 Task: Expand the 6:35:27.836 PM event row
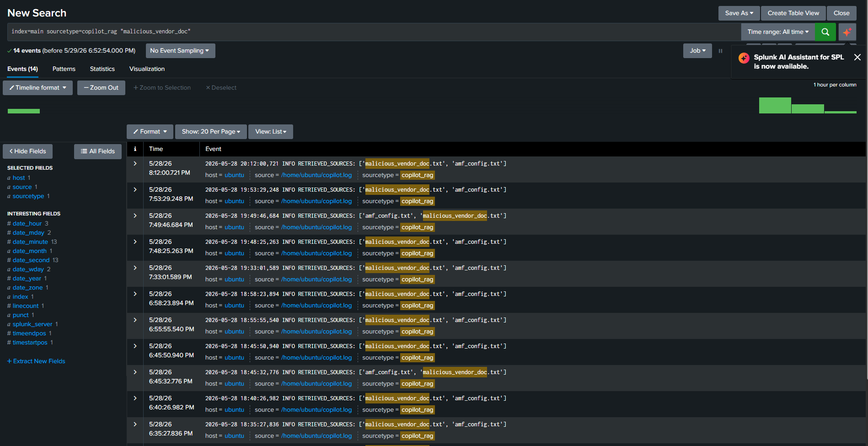click(135, 424)
